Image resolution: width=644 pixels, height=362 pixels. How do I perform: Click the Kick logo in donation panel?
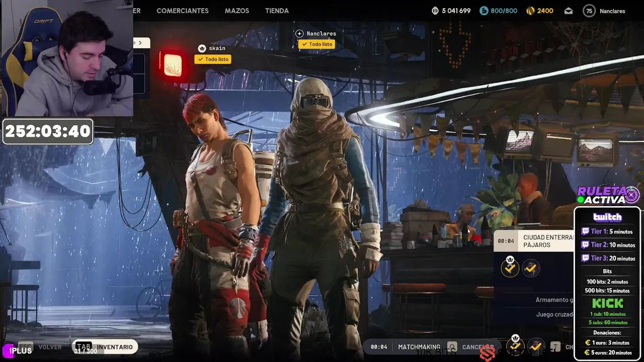pyautogui.click(x=607, y=303)
